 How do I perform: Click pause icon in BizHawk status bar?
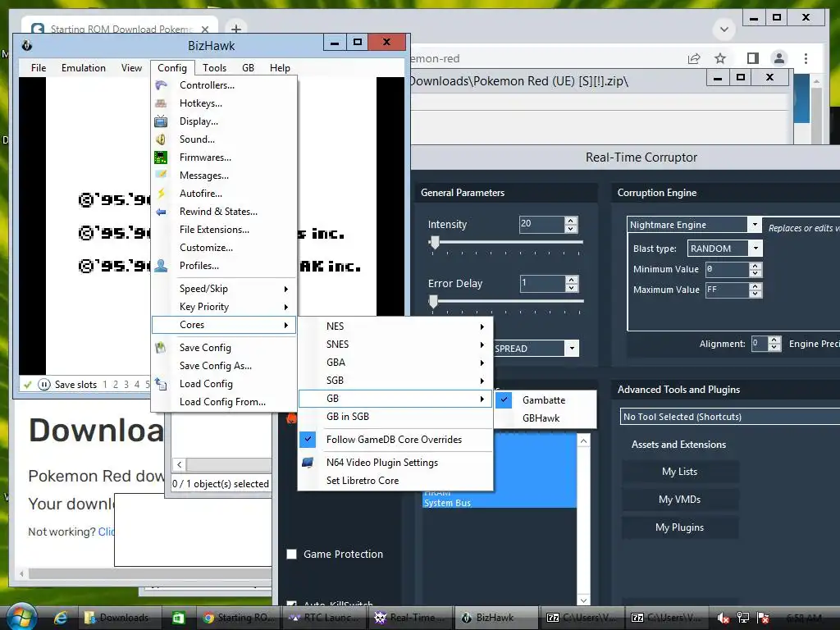[x=44, y=384]
